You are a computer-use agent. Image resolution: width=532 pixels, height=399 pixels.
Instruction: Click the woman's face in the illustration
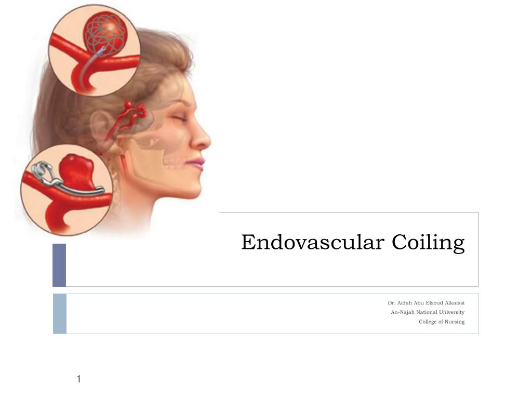click(183, 142)
